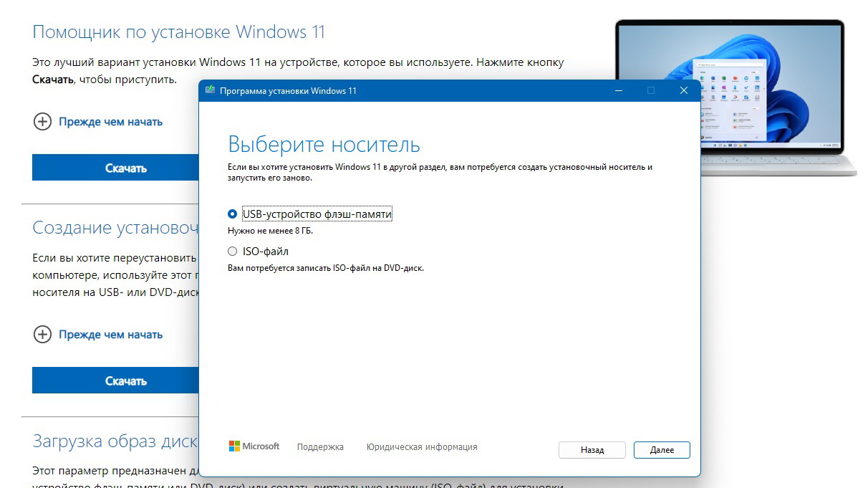Click the Назад button in the installer

(x=592, y=450)
